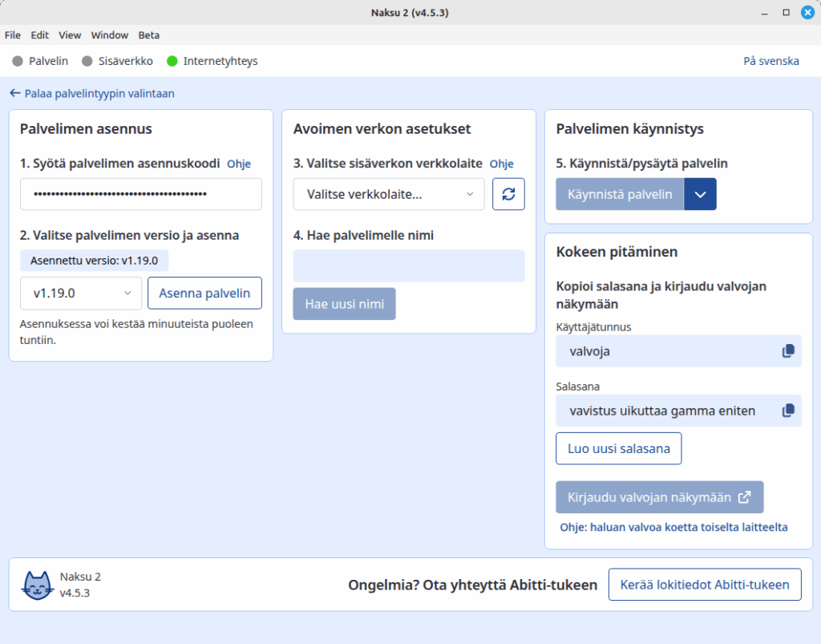Click Kerää lokitiedot Abitti-tukeen
This screenshot has height=644, width=821.
[704, 584]
